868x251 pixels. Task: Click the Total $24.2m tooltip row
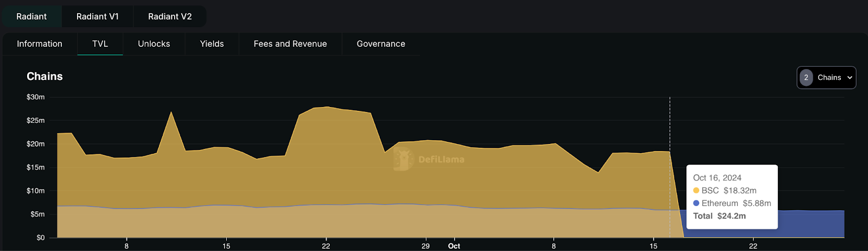[719, 216]
